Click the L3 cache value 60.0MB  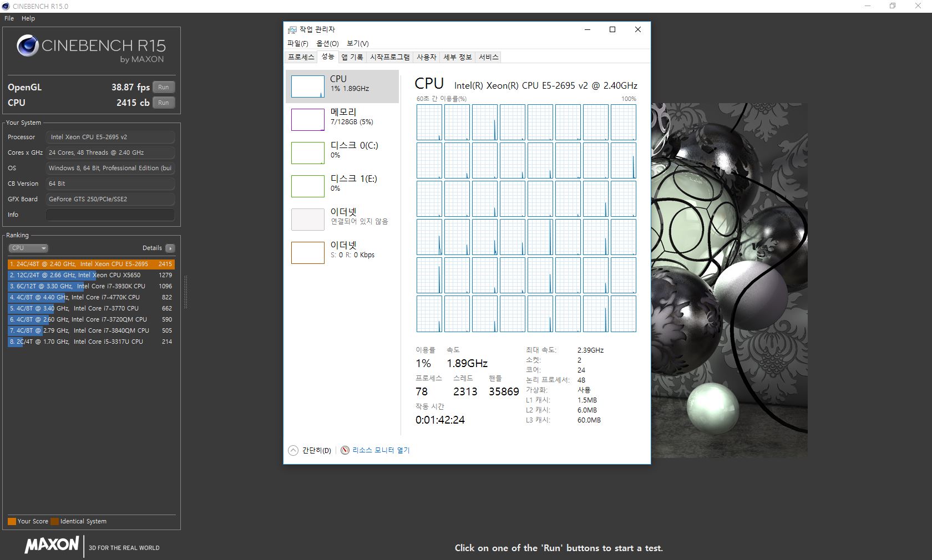click(589, 420)
